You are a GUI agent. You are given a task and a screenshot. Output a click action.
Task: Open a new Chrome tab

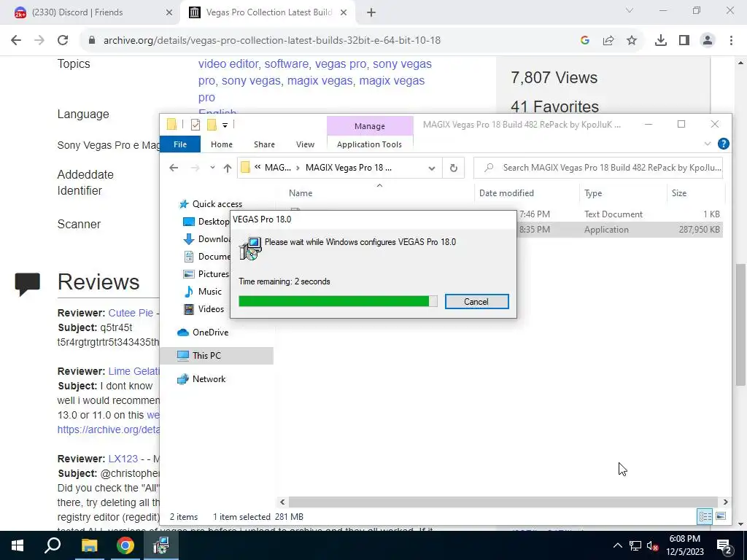point(371,12)
